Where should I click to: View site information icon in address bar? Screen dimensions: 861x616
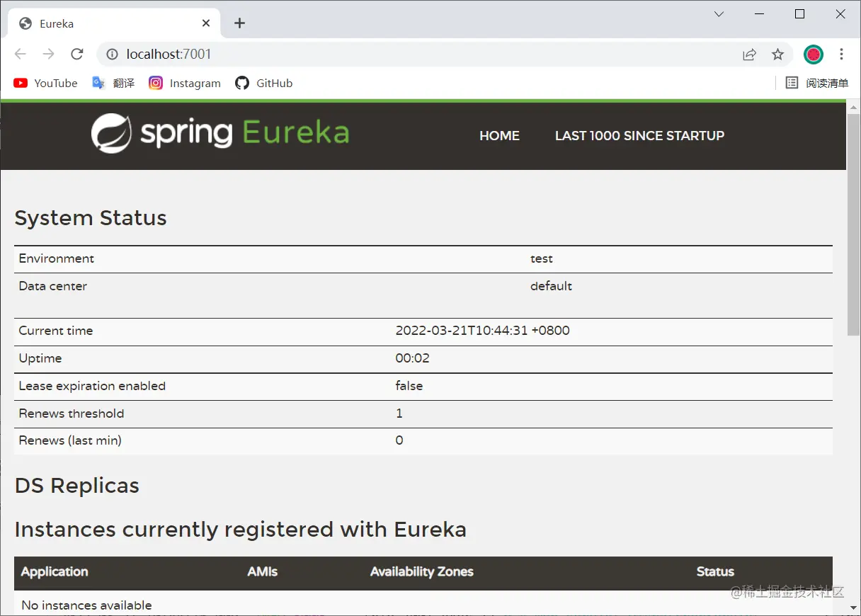111,55
